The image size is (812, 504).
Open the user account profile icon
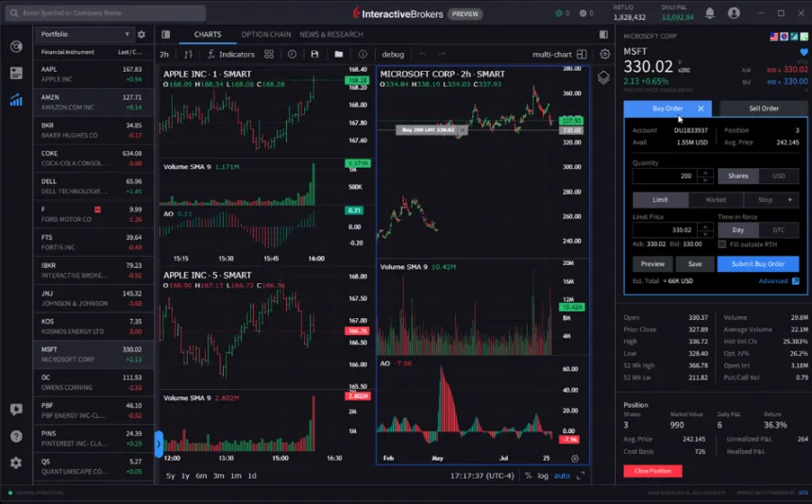734,13
